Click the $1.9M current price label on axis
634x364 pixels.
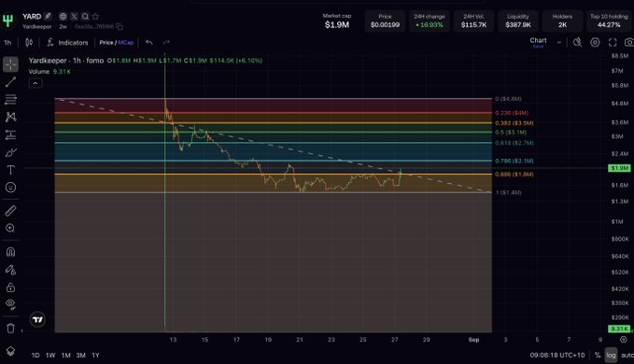click(x=619, y=168)
